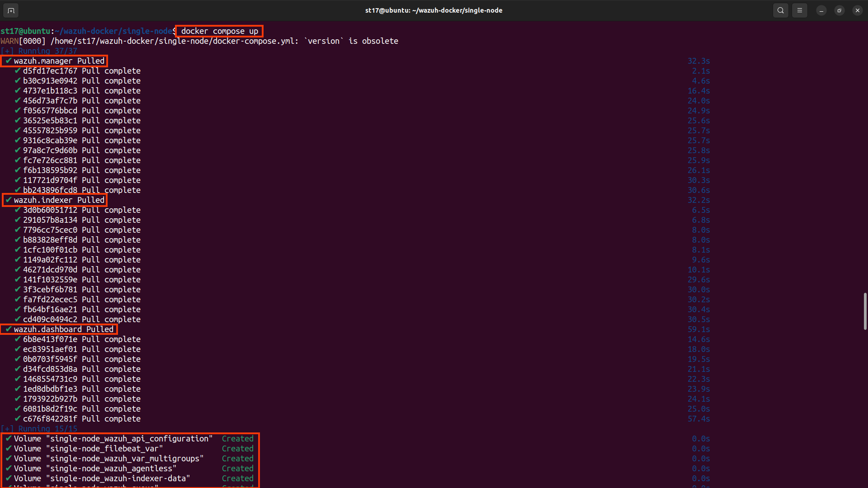The width and height of the screenshot is (868, 488).
Task: Click layer 1793922b927b pull row
Action: pyautogui.click(x=77, y=399)
